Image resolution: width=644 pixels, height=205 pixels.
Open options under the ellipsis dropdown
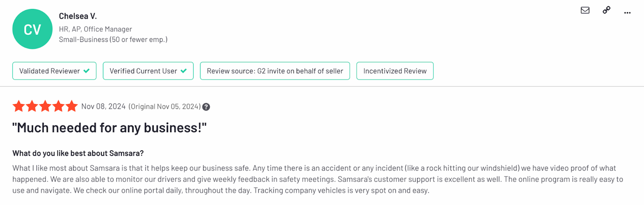click(627, 13)
